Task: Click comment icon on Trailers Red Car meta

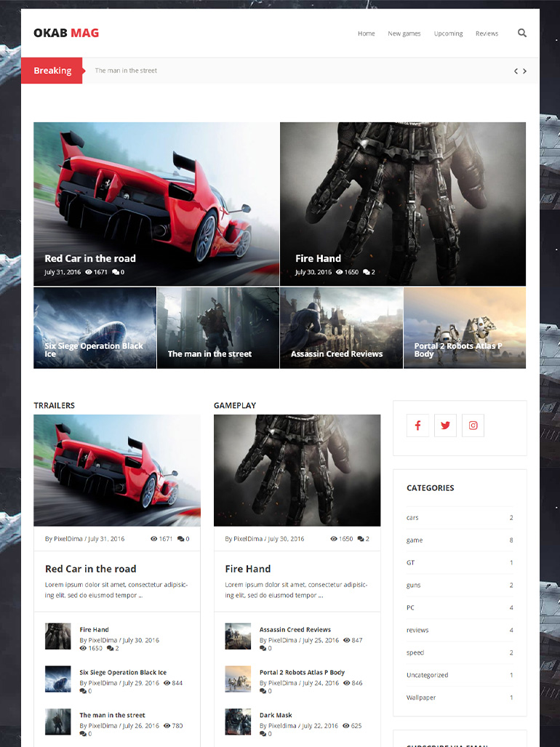Action: (x=180, y=539)
